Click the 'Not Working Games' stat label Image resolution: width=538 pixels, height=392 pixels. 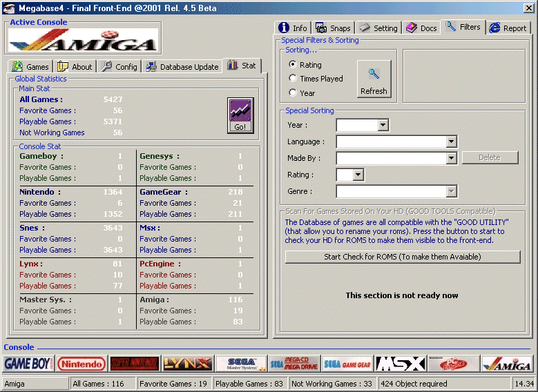(x=52, y=133)
